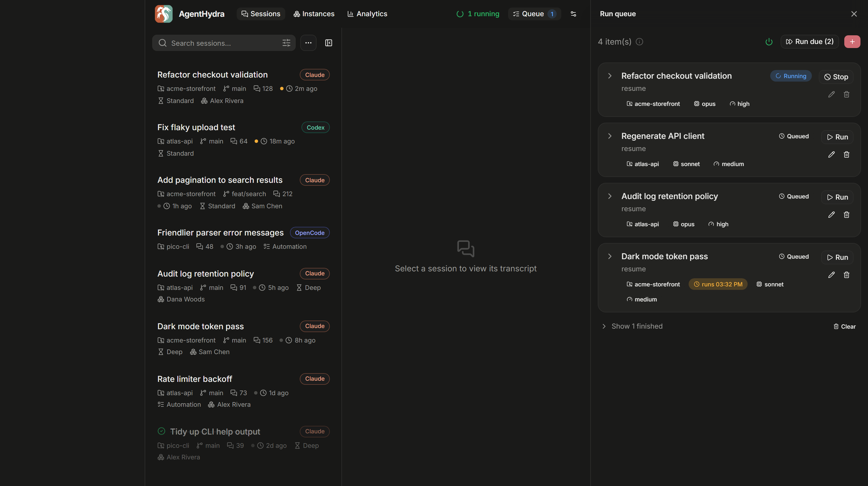The width and height of the screenshot is (868, 486).
Task: Click the info icon next to 4 item(s)
Action: 639,42
